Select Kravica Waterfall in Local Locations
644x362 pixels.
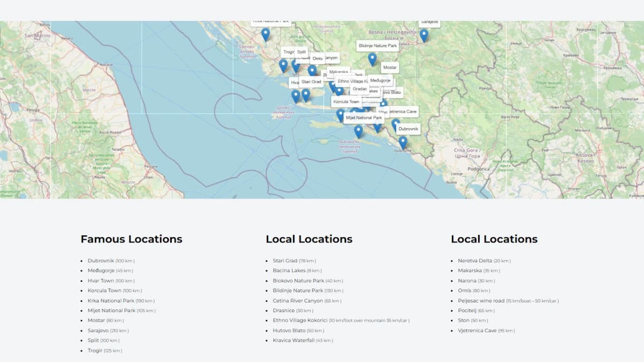point(294,341)
